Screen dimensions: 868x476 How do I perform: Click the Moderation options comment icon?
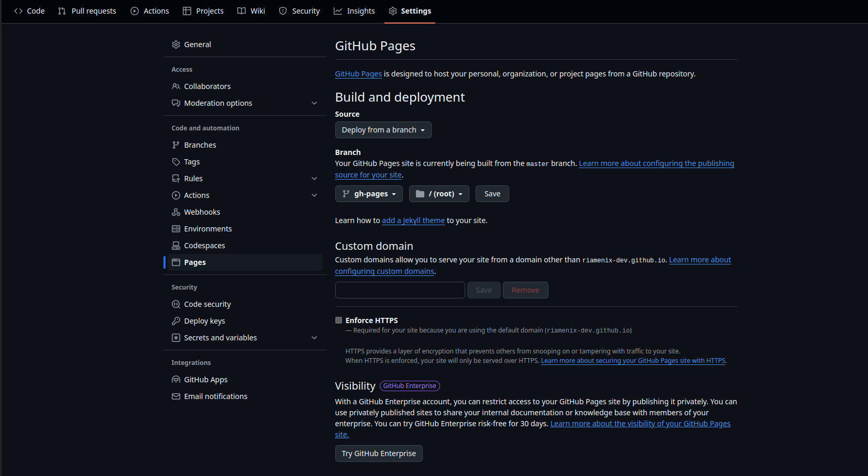click(x=176, y=103)
